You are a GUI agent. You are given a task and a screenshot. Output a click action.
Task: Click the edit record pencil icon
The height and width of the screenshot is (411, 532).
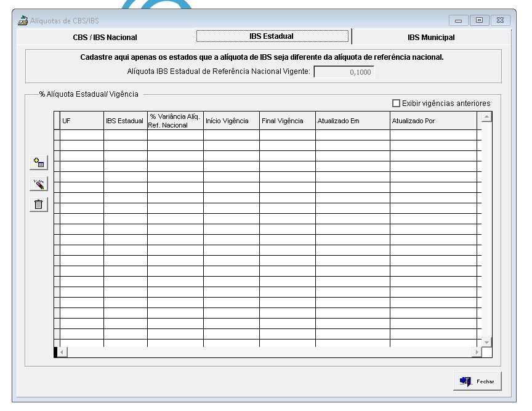coord(39,184)
